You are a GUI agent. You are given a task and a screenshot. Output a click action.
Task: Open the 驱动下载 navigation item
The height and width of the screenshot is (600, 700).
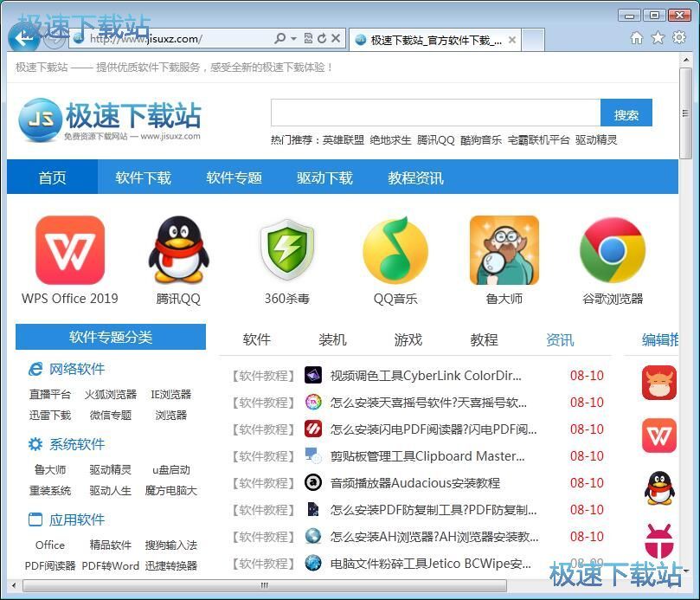pos(324,177)
